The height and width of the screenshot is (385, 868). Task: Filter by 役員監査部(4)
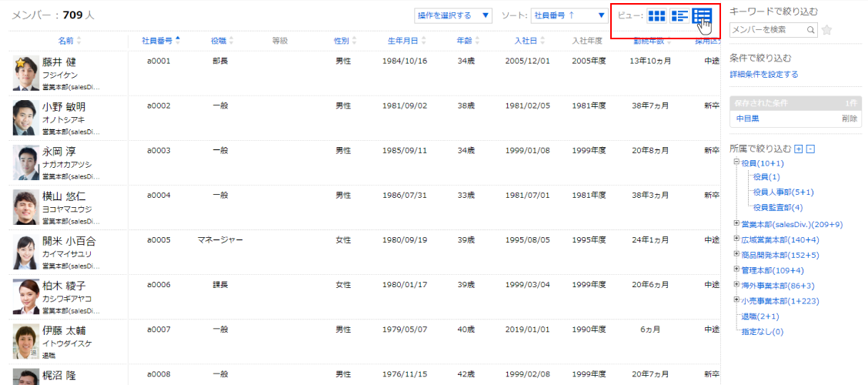tap(778, 208)
